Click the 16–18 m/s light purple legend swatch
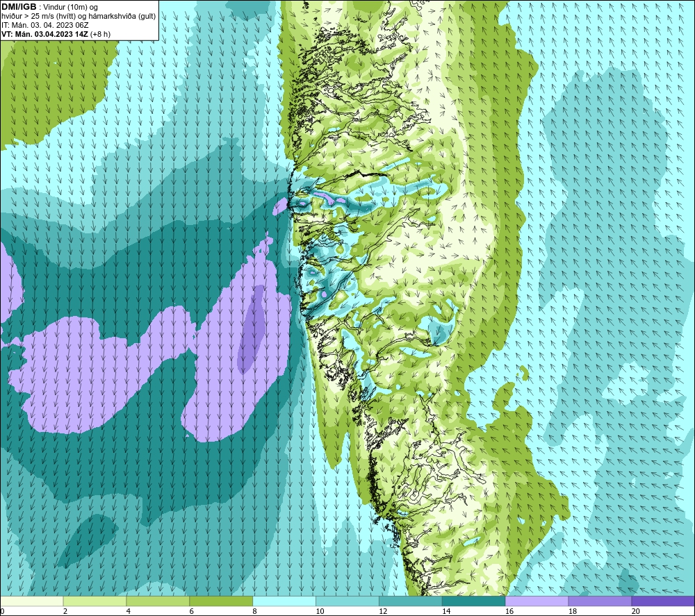The height and width of the screenshot is (616, 695). (x=537, y=601)
